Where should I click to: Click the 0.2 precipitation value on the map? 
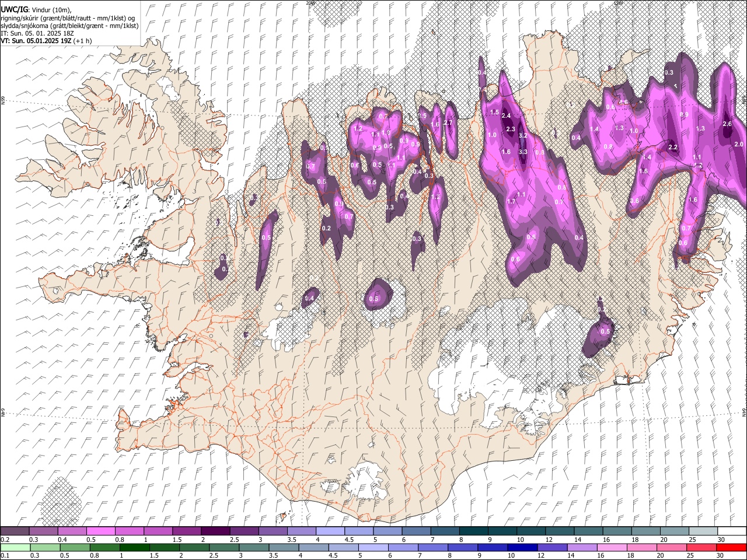click(326, 228)
